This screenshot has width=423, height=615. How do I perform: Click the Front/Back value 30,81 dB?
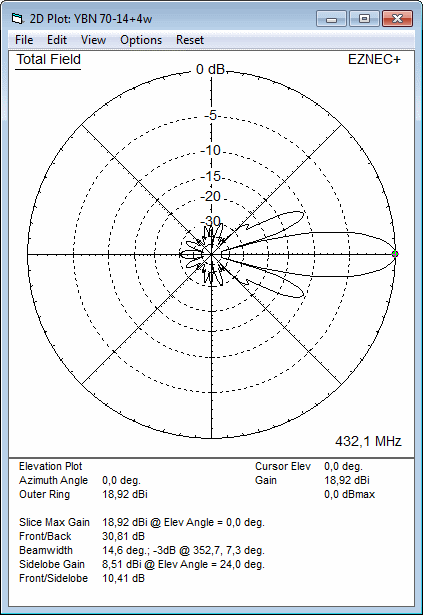[123, 536]
